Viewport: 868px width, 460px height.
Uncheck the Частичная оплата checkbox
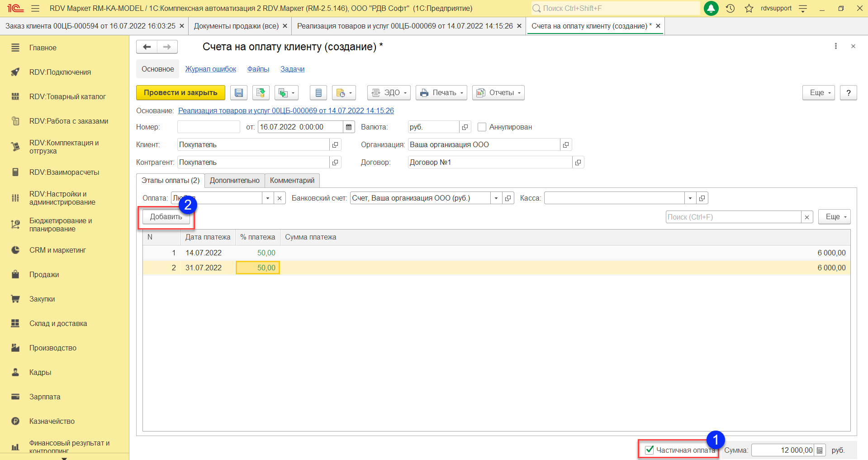click(x=650, y=450)
